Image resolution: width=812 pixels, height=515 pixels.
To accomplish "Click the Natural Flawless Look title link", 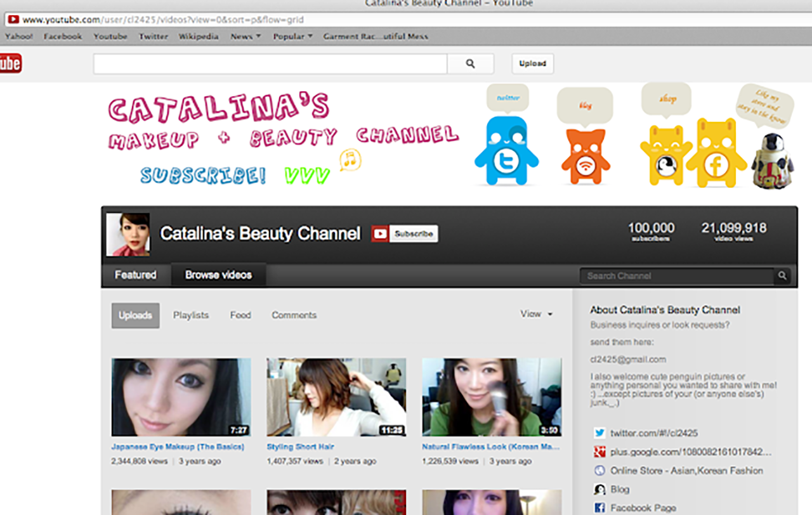I will tap(491, 447).
